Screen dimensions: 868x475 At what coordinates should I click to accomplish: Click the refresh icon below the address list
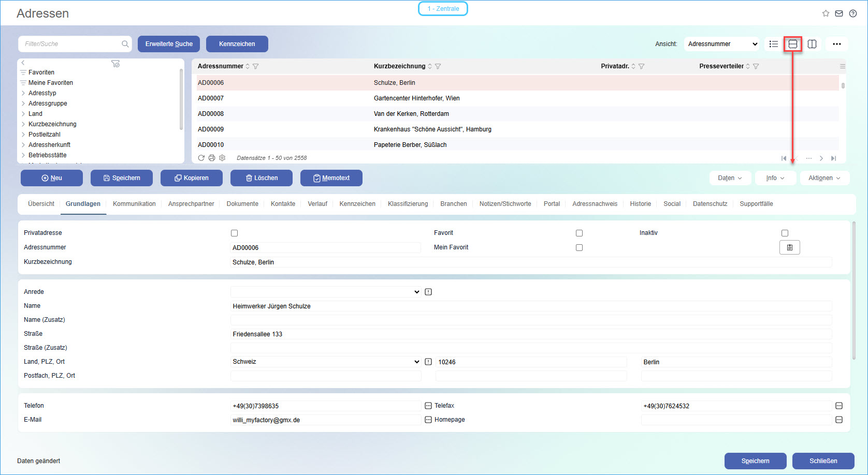201,158
